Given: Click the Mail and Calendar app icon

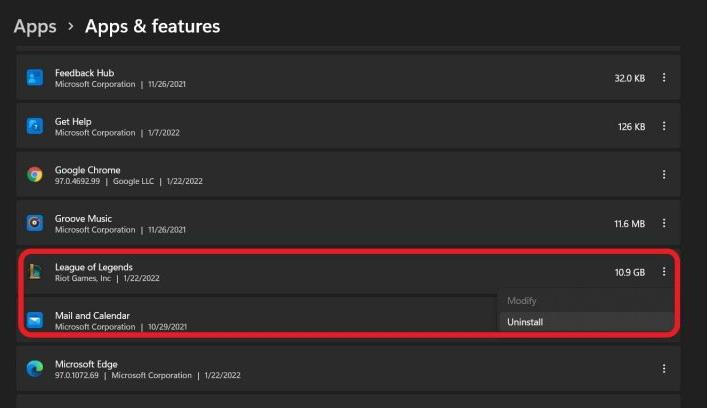Looking at the screenshot, I should coord(35,320).
